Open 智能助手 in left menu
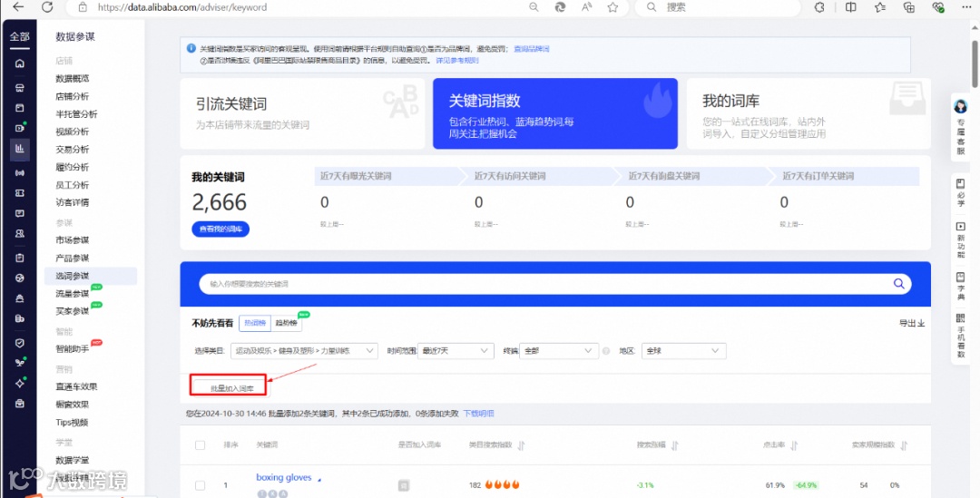 tap(73, 348)
